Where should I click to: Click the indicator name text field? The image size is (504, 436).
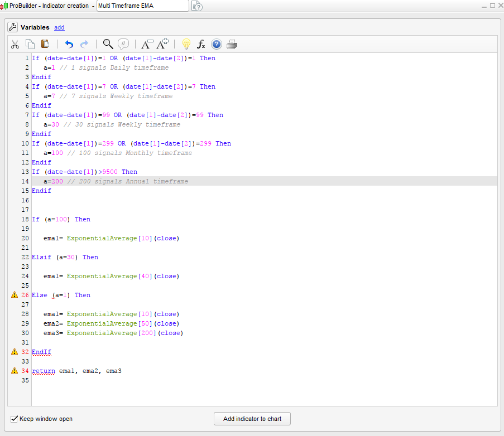[142, 6]
